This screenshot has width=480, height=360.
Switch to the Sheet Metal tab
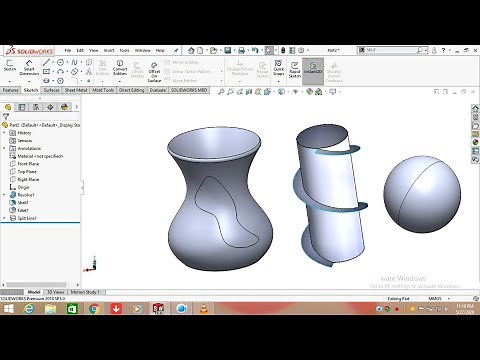tap(76, 90)
